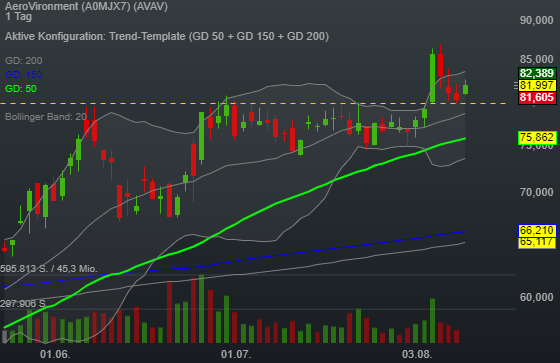Click the AeroVironment (A0MJX7) (AVAV) title
Viewport: 560px width, 363px height.
86,6
